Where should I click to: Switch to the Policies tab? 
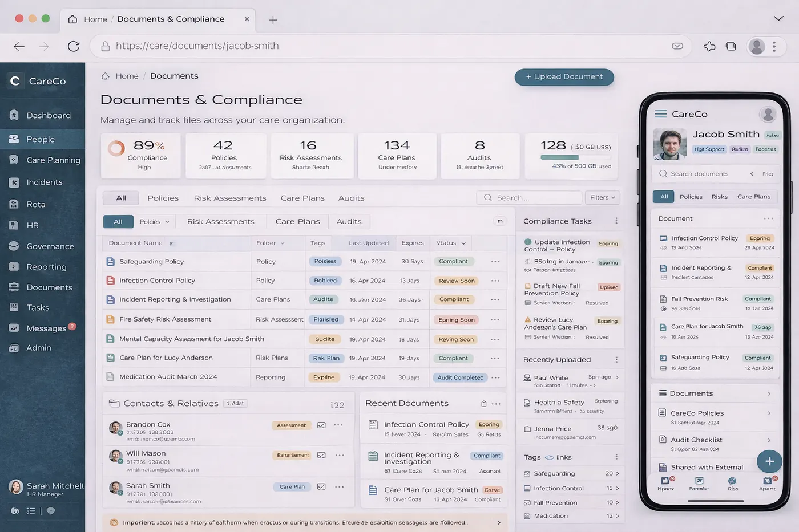tap(163, 198)
